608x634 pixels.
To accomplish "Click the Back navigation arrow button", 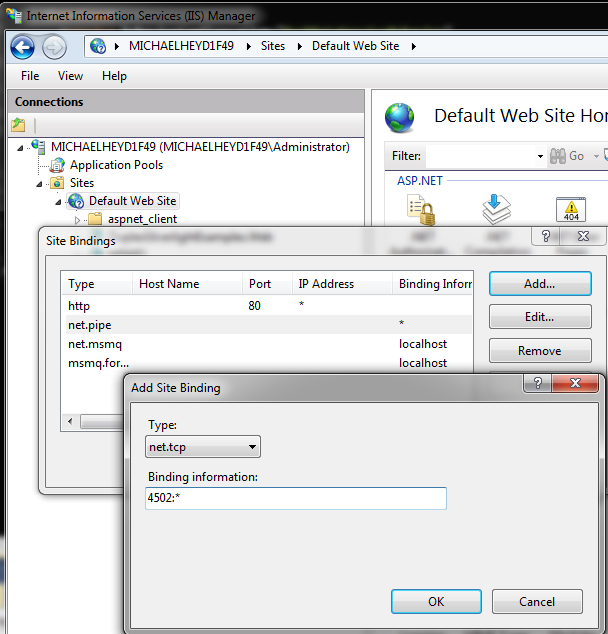I will tap(22, 47).
